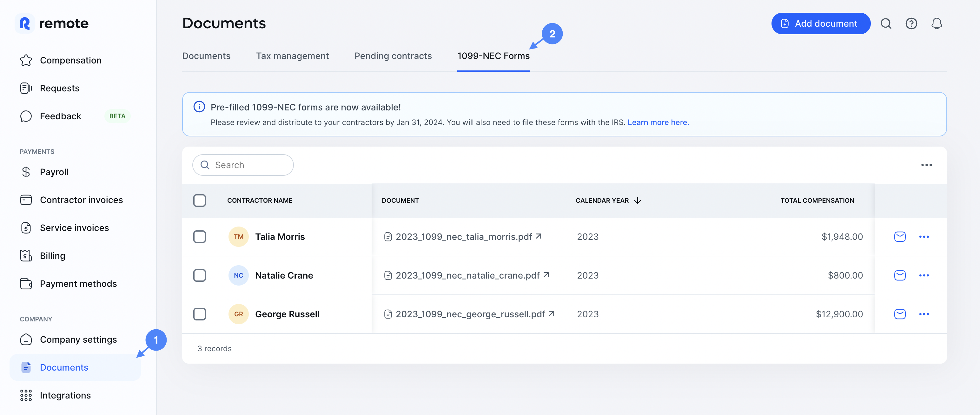Open Compensation star icon in sidebar
This screenshot has height=415, width=980.
[x=26, y=60]
